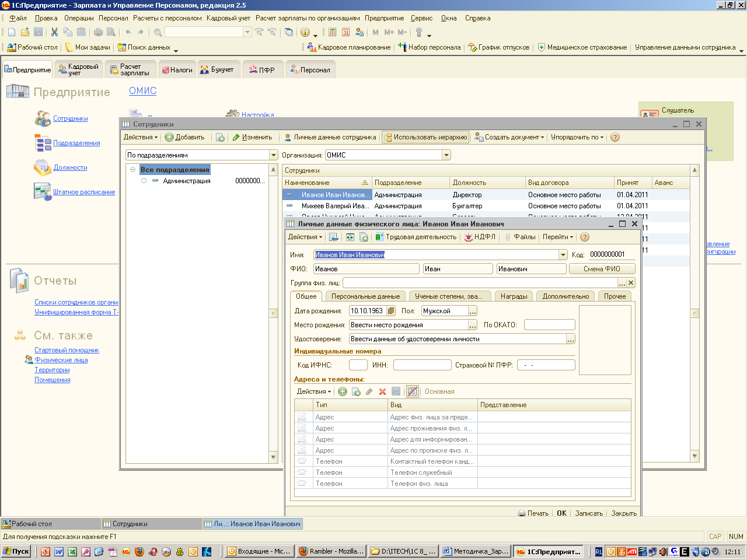Open Поиск данных toolbar item
The width and height of the screenshot is (747, 560).
[144, 47]
